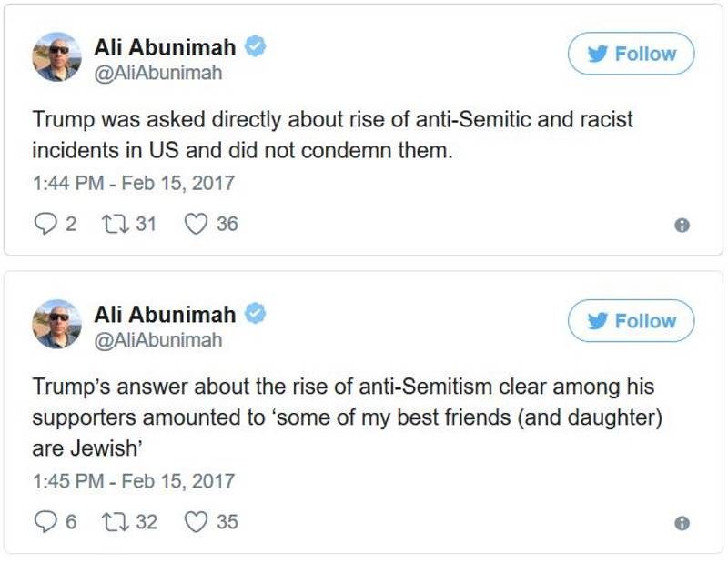The height and width of the screenshot is (563, 728).
Task: Open the 1:45 PM - Feb 15, 2017 timestamp
Action: (134, 481)
